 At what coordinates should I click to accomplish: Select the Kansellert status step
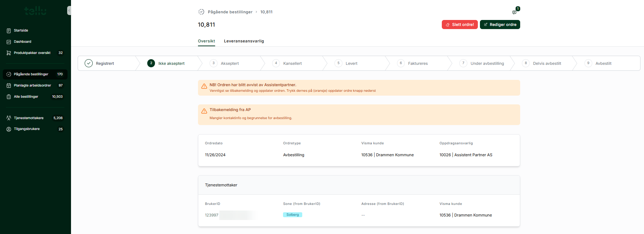pos(292,63)
